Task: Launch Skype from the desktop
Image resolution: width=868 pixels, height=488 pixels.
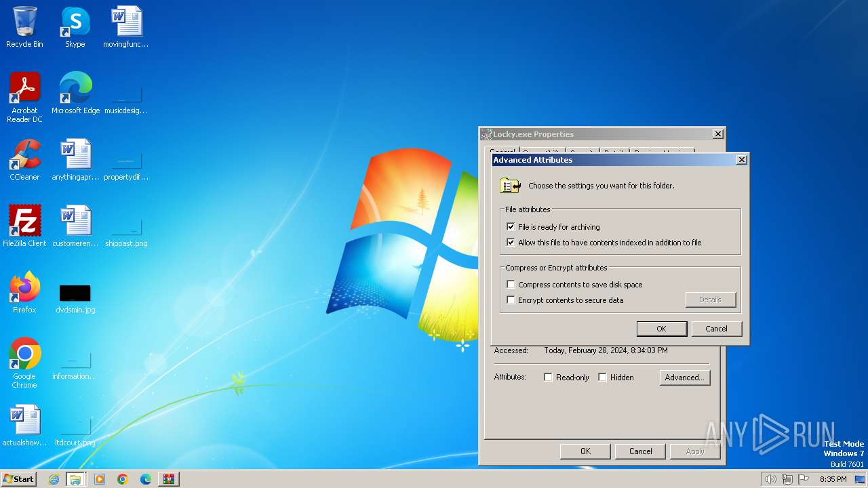Action: [75, 27]
